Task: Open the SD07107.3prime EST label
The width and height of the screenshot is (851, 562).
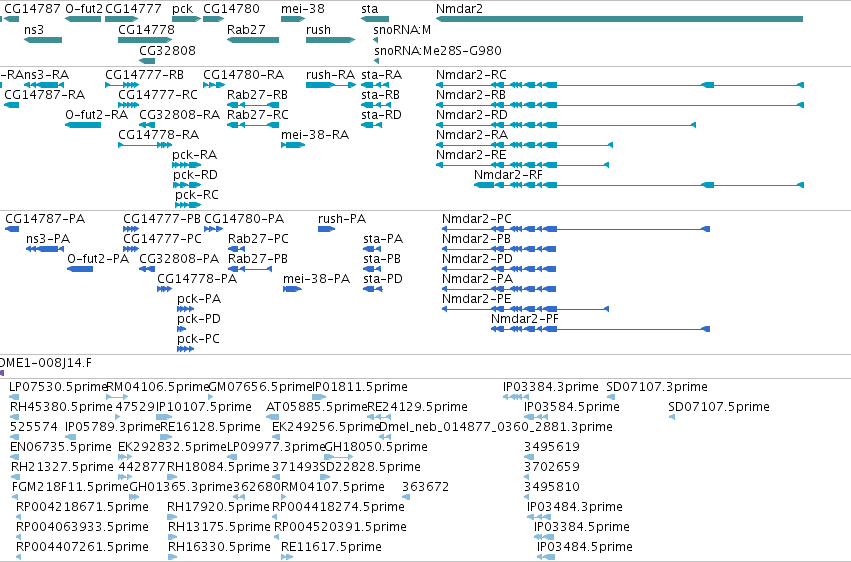Action: 657,387
